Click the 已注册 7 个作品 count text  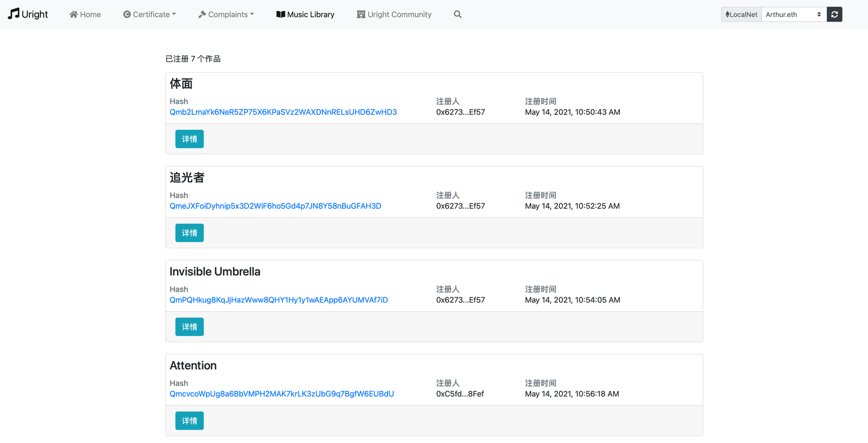[193, 59]
